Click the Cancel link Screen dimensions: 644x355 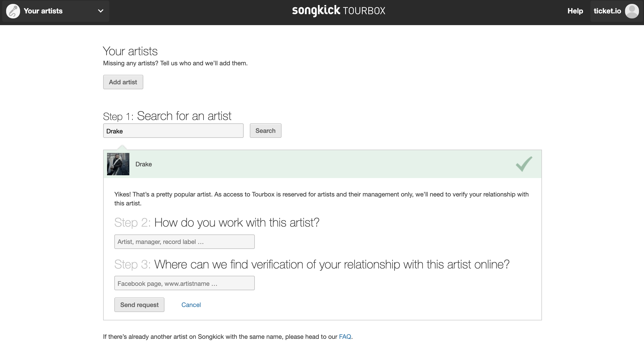[x=191, y=305]
